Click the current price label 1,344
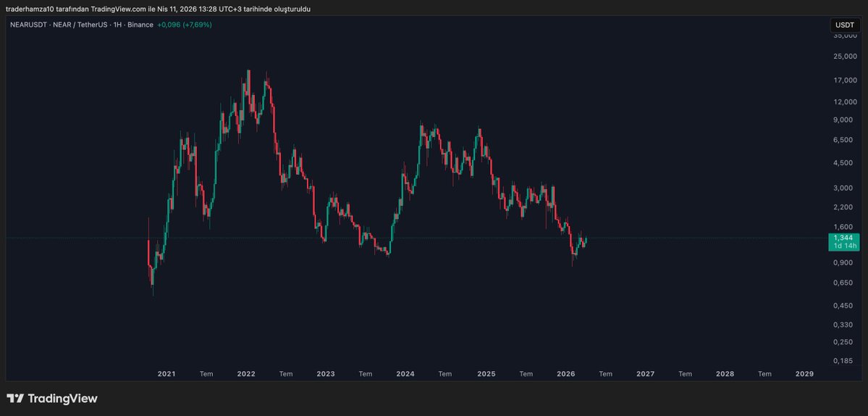The height and width of the screenshot is (416, 868). click(843, 238)
